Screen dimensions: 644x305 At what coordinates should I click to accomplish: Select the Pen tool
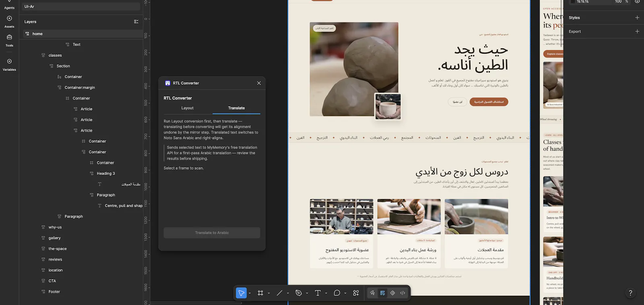pos(299,293)
